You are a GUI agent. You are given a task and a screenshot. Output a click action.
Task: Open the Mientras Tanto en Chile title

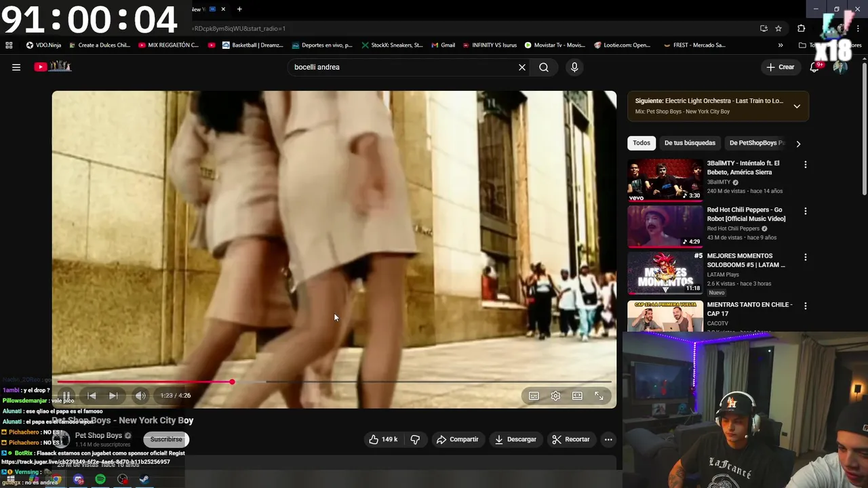tap(749, 309)
